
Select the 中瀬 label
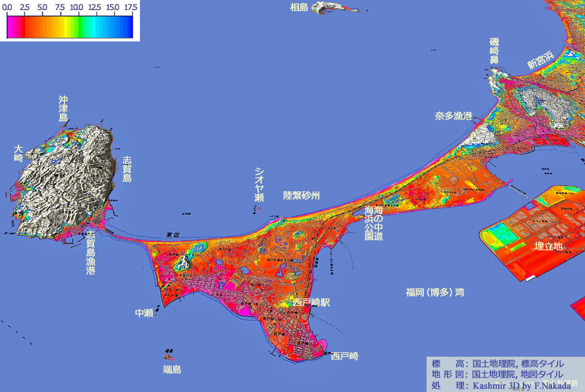(x=144, y=313)
